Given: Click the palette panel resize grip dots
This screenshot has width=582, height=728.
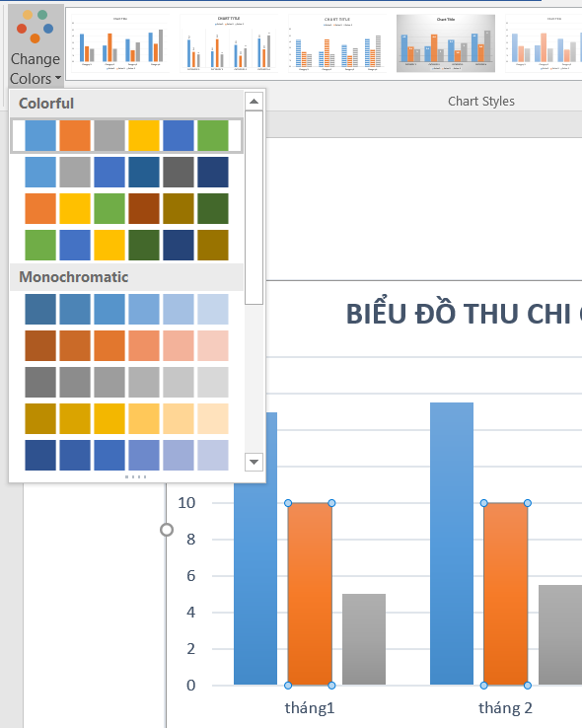Looking at the screenshot, I should click(135, 476).
